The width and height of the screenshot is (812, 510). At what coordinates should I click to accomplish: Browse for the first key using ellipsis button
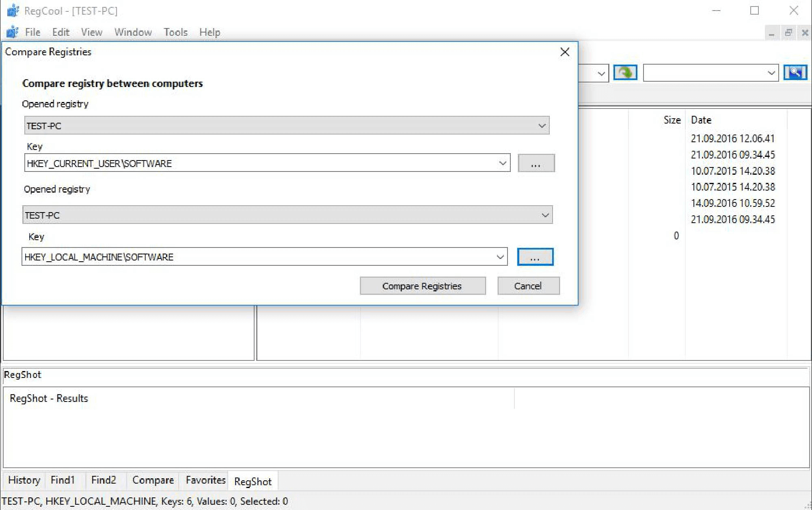pyautogui.click(x=536, y=163)
